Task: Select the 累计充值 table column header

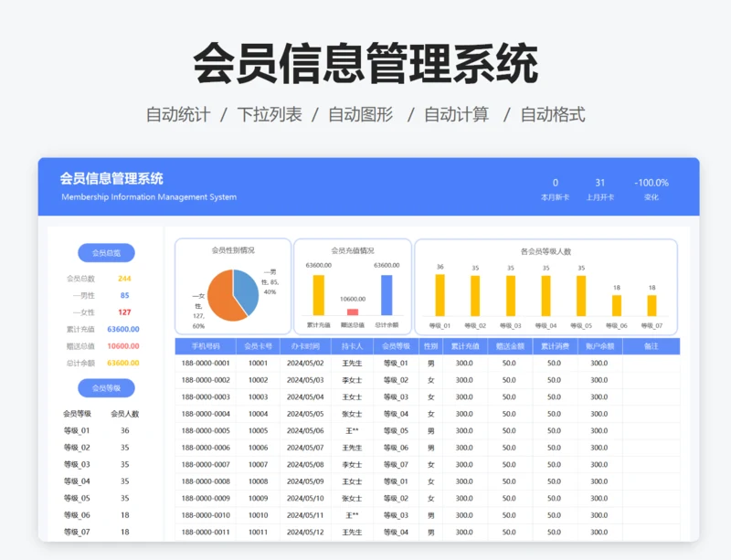Action: (465, 346)
